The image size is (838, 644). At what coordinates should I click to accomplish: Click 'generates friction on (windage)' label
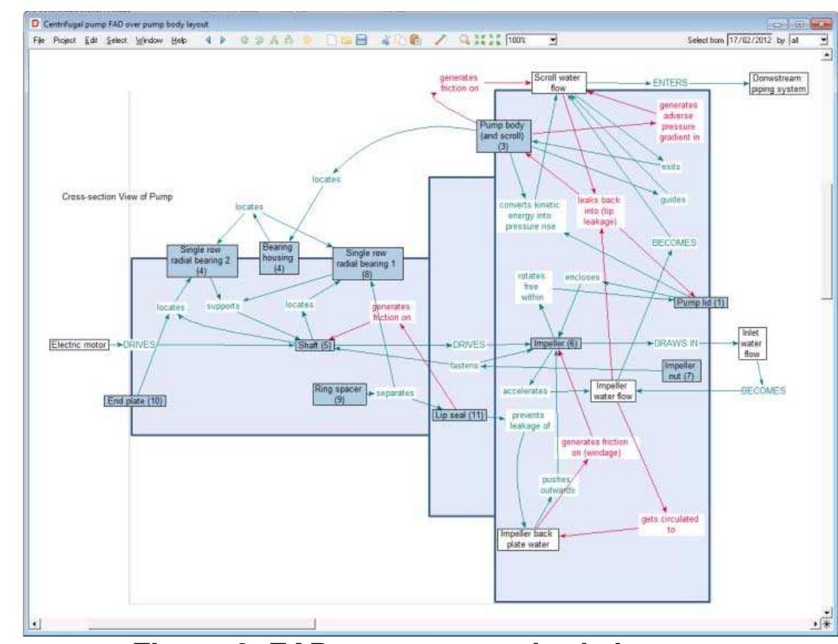(x=595, y=448)
